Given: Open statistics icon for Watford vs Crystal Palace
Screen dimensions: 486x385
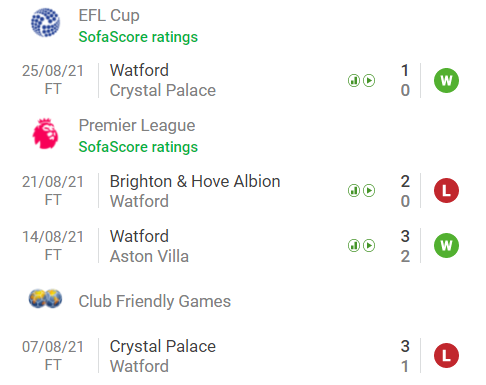Looking at the screenshot, I should pyautogui.click(x=354, y=80).
